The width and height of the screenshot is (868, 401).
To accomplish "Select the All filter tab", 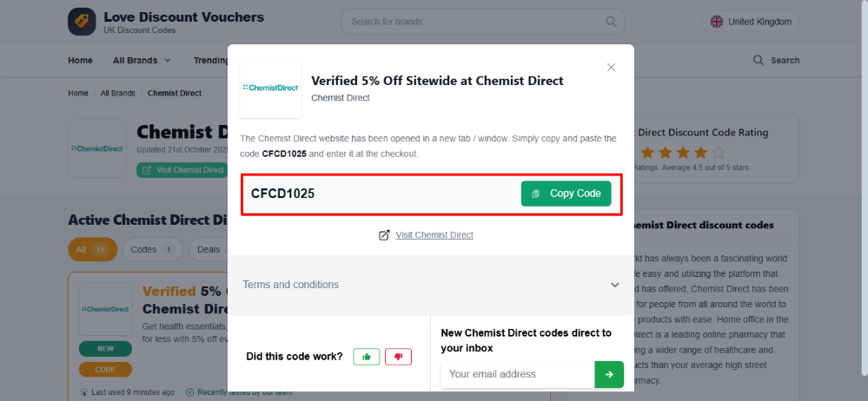I will [x=90, y=250].
